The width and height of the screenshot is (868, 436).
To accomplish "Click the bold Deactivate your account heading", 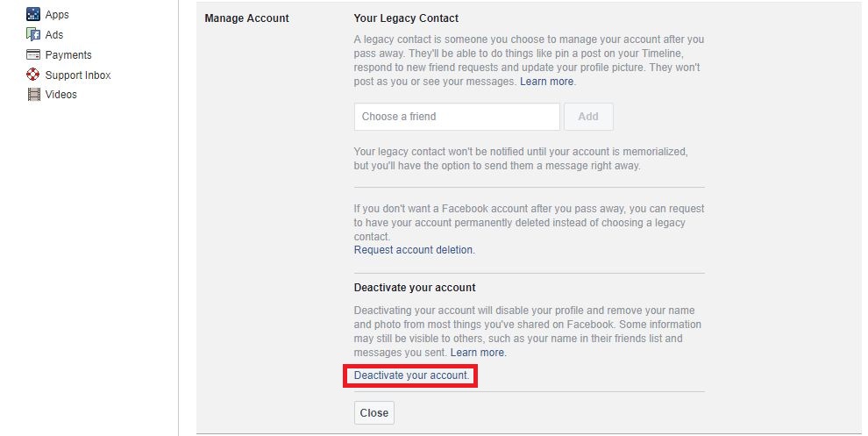I will tap(415, 288).
